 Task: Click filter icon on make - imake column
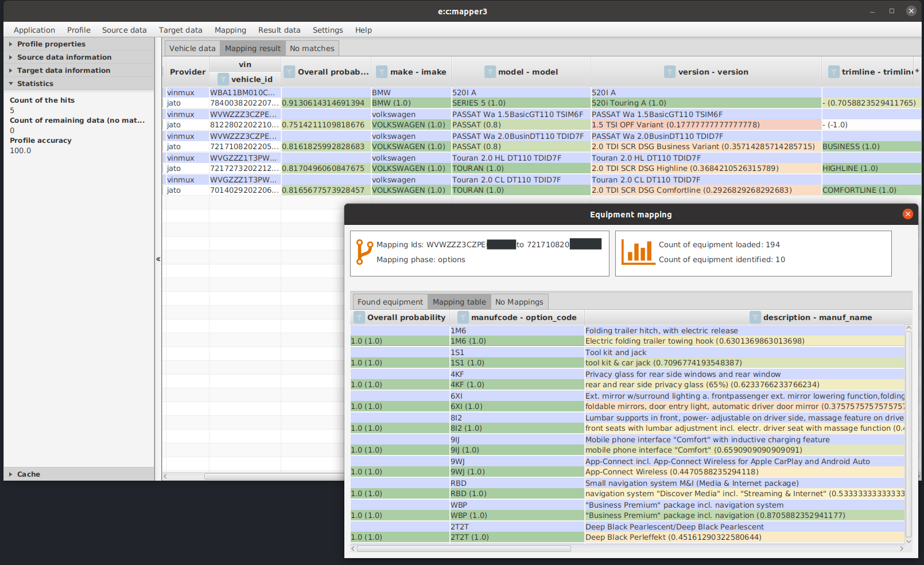(x=382, y=72)
